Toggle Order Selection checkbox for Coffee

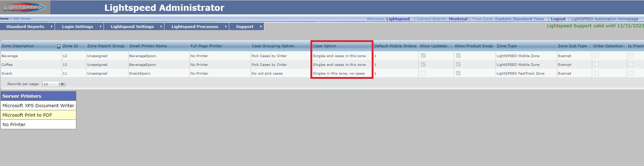tap(596, 64)
